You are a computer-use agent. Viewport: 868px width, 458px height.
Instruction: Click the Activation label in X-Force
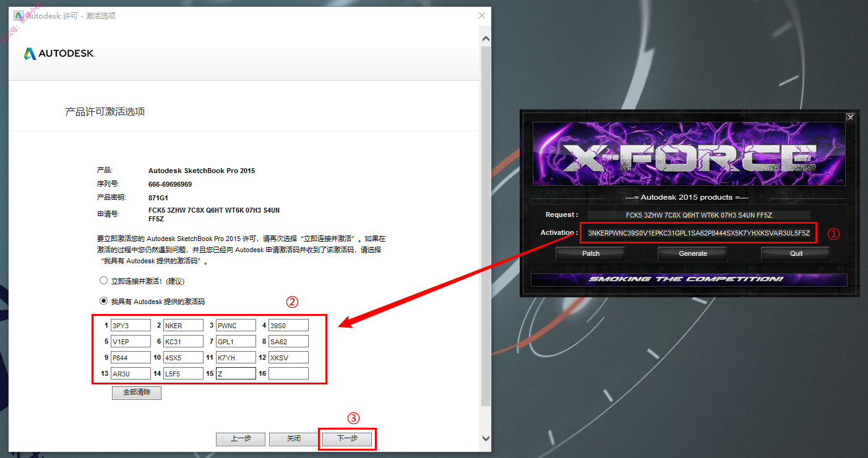(559, 233)
